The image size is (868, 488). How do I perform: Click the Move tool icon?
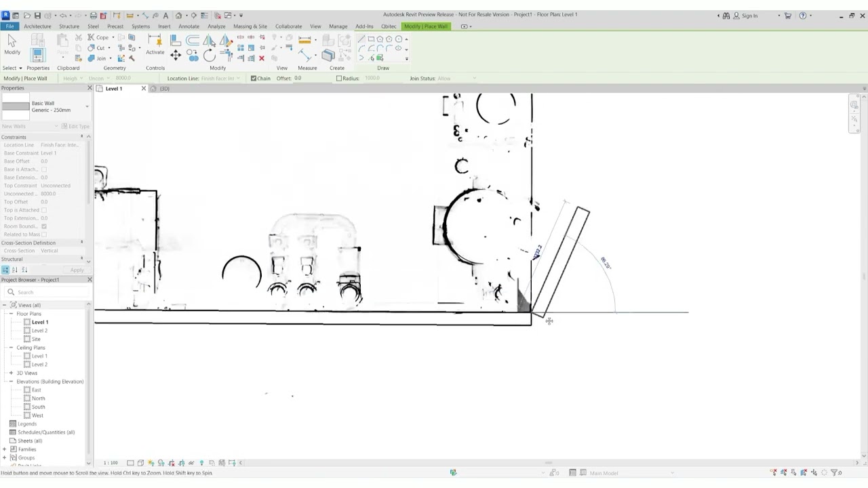[x=176, y=56]
